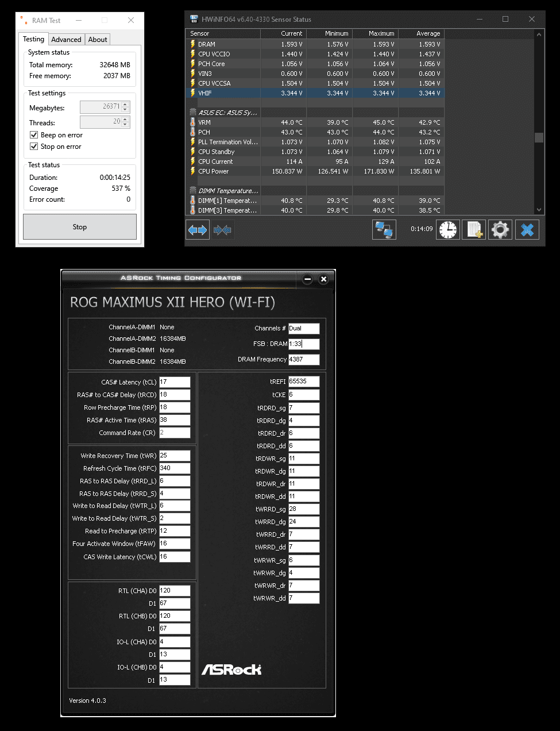Click the FSB : DRAM ratio field

click(304, 344)
